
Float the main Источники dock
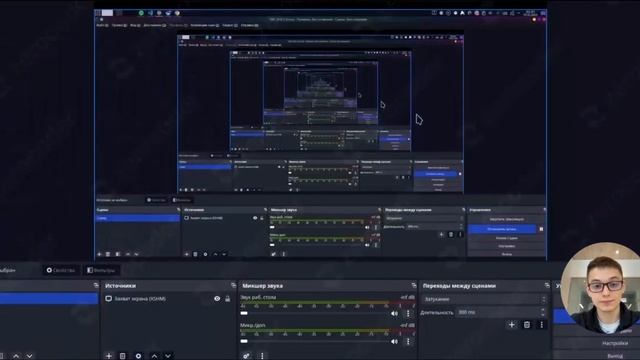point(233,285)
